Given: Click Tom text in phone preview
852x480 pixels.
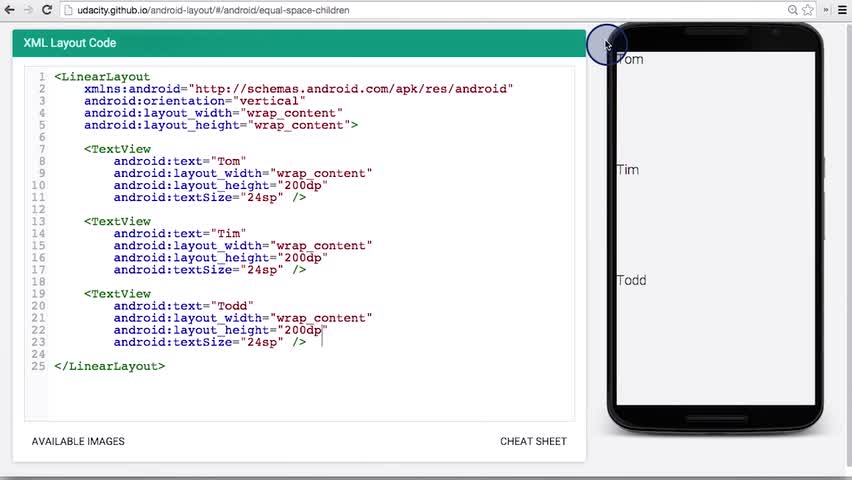Looking at the screenshot, I should pos(630,59).
